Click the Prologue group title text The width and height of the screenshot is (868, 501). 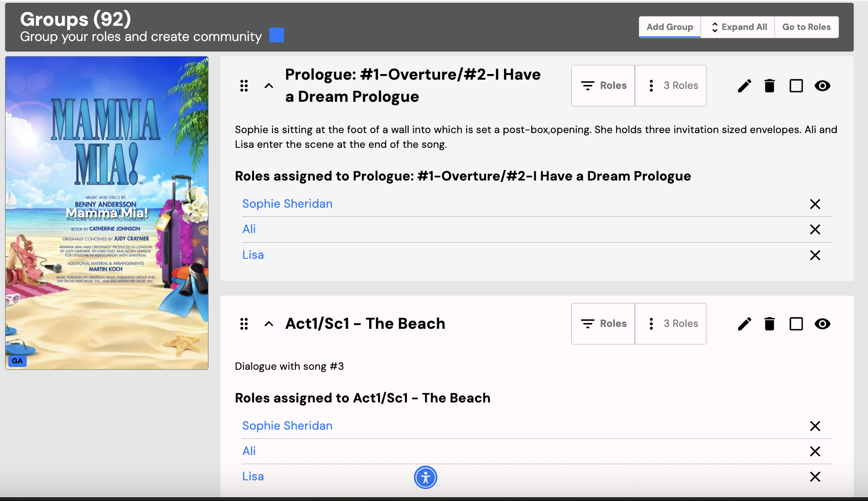coord(413,86)
